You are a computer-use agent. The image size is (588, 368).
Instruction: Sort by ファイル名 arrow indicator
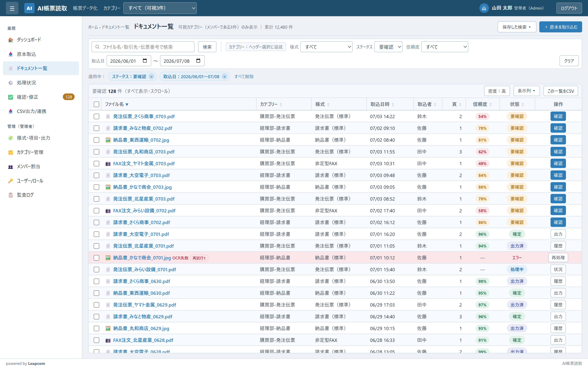tap(127, 104)
